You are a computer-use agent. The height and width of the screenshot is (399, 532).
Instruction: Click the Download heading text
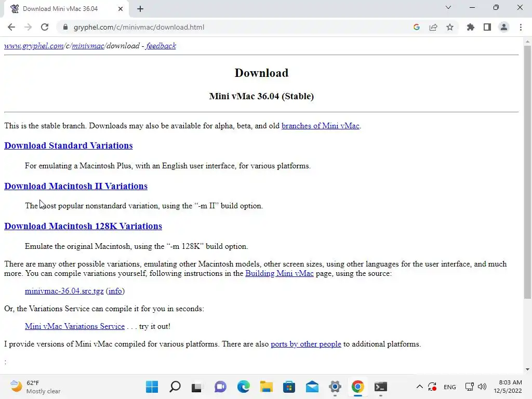click(261, 73)
